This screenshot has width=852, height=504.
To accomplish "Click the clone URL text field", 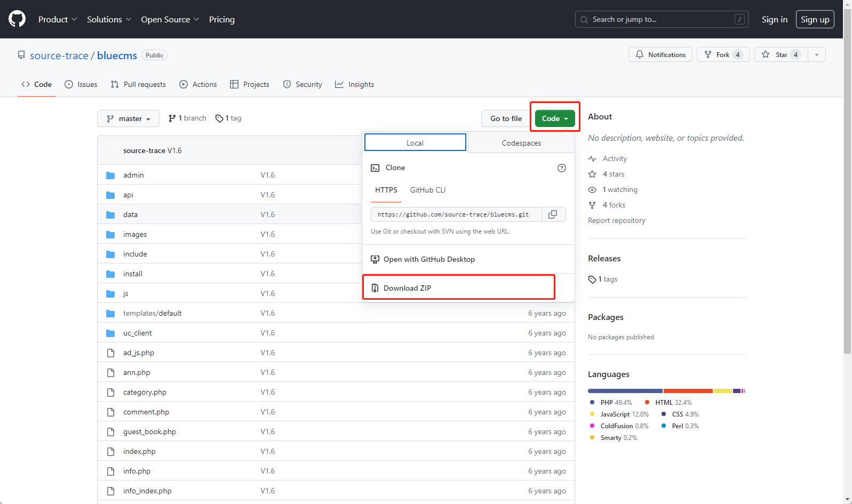I will coord(456,214).
